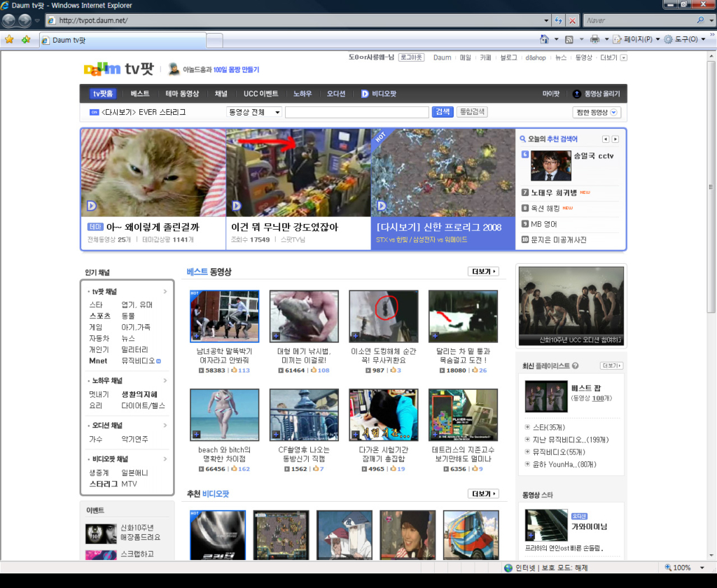Click the Home icon in the IE command bar
This screenshot has height=588, width=717.
pos(544,39)
